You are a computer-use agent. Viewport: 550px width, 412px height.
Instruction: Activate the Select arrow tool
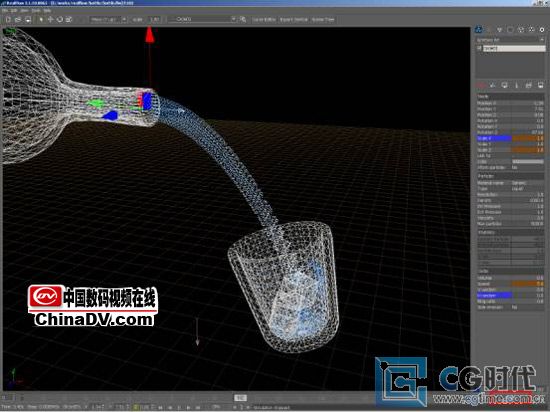click(41, 19)
